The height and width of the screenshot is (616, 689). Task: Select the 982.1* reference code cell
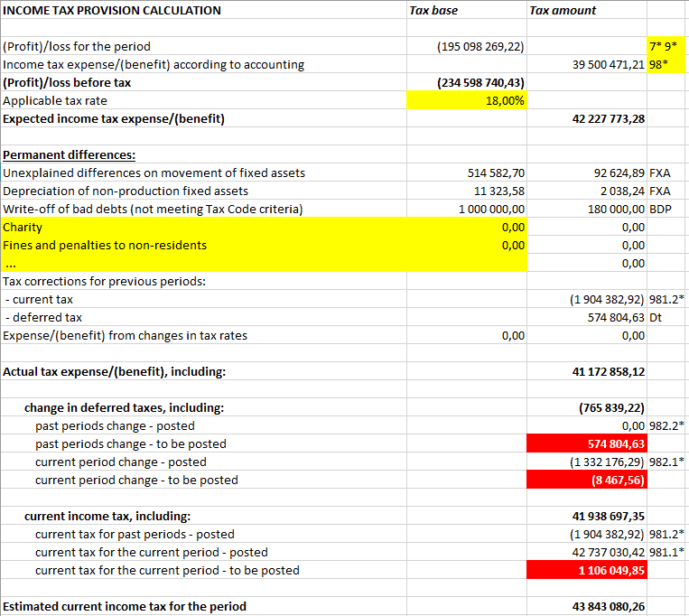tap(666, 462)
